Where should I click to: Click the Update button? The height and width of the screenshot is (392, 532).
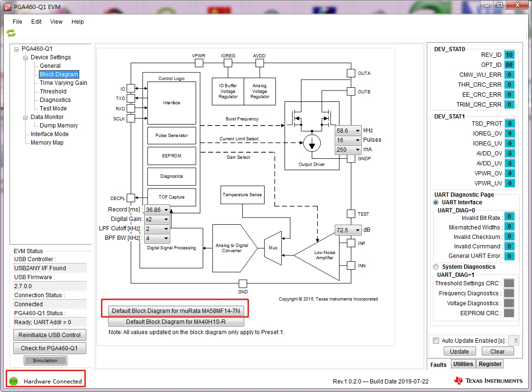[459, 351]
